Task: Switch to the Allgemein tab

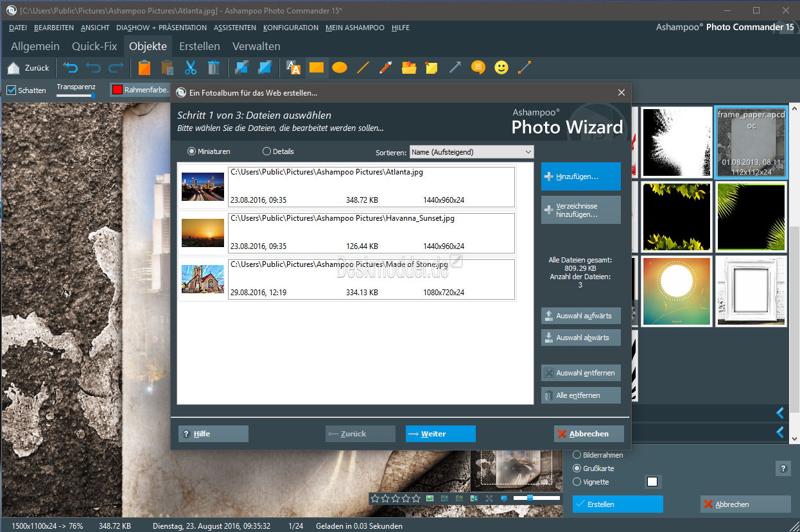Action: pyautogui.click(x=35, y=46)
